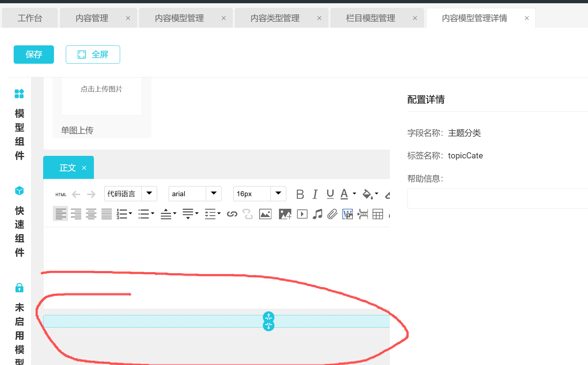Close the 栏目模型管理 tab
The height and width of the screenshot is (365, 588).
tap(415, 18)
